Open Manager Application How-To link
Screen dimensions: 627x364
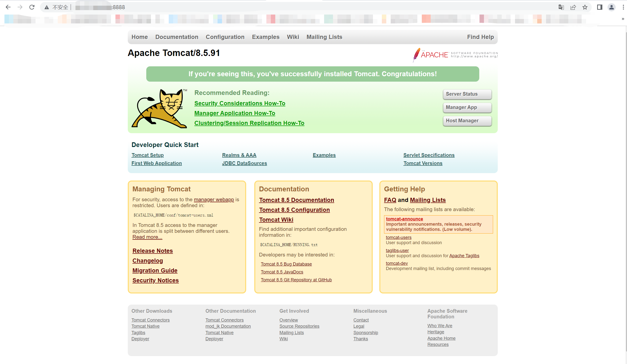pyautogui.click(x=235, y=113)
